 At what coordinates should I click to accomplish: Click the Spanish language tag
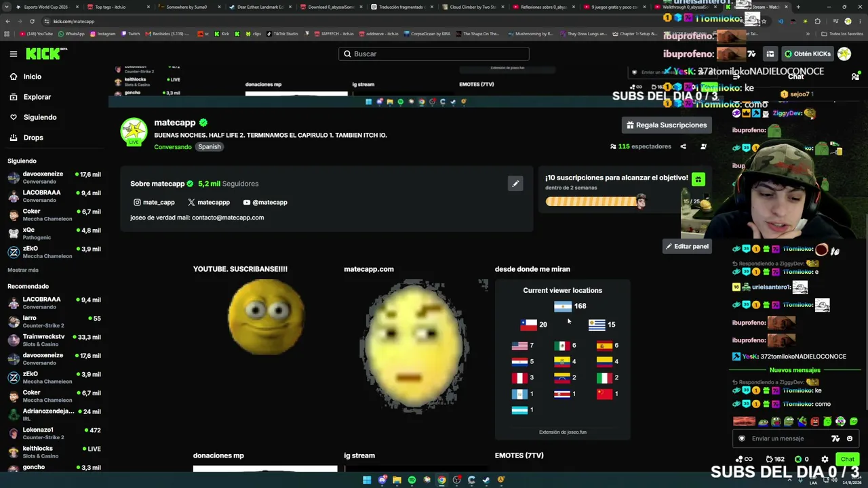(210, 147)
